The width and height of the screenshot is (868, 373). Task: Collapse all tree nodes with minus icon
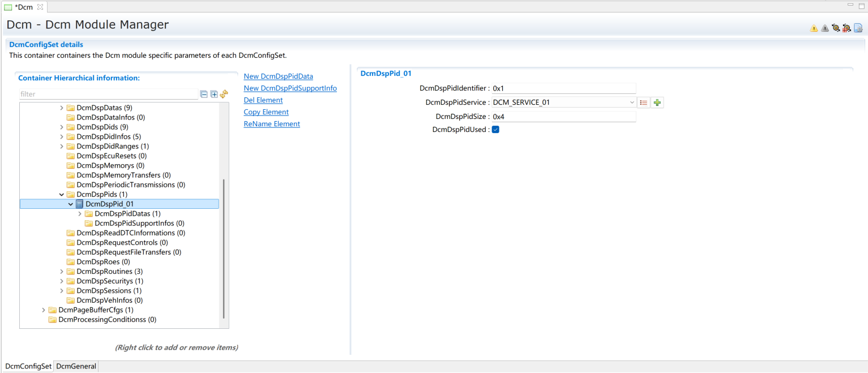point(204,95)
